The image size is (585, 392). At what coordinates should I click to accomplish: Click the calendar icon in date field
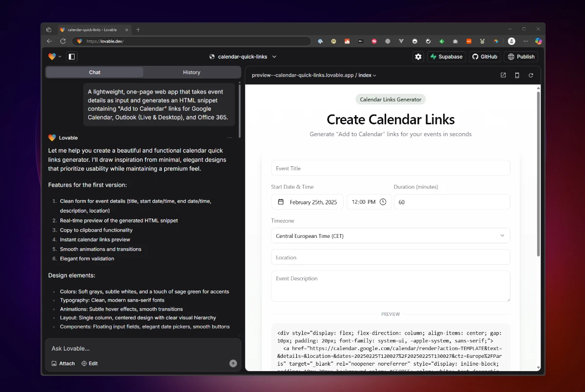coord(281,202)
